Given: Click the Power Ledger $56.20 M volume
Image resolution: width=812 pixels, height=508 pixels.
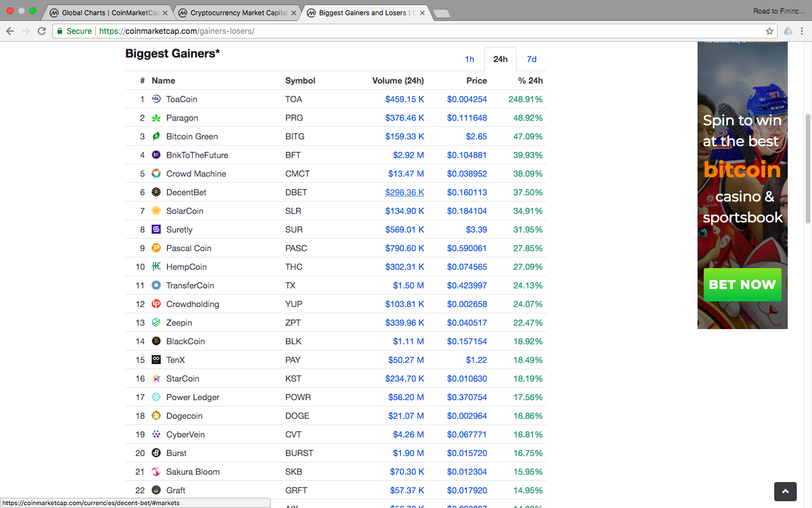Looking at the screenshot, I should (x=406, y=397).
